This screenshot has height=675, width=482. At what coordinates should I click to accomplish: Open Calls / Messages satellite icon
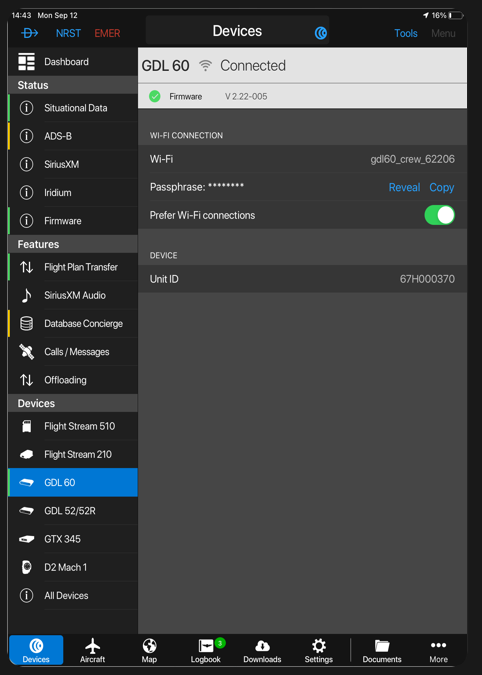27,352
